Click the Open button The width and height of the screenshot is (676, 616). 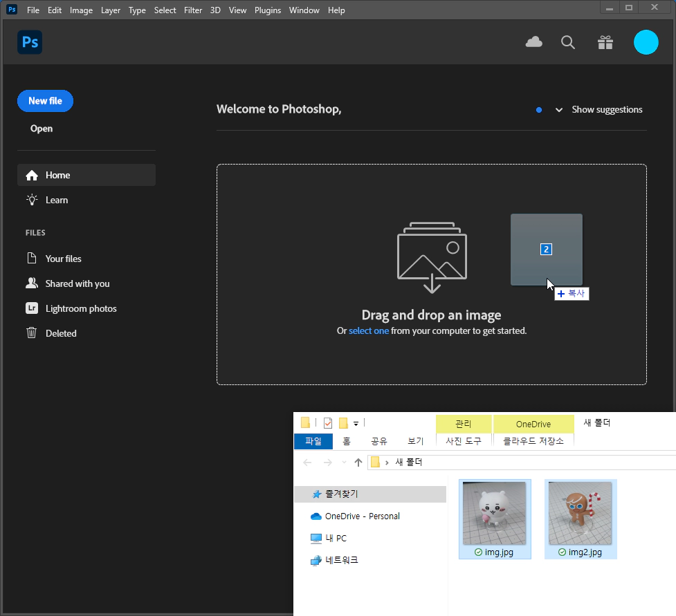point(42,129)
